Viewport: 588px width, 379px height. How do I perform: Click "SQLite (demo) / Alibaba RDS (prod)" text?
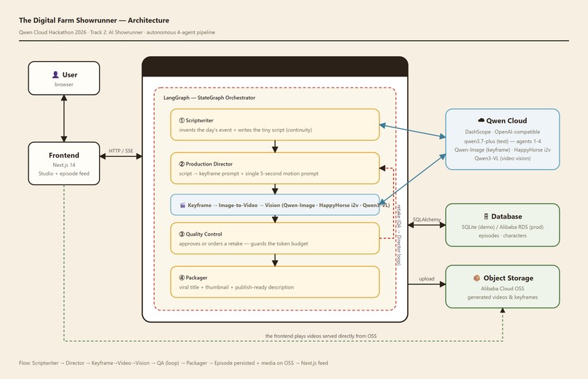point(503,227)
